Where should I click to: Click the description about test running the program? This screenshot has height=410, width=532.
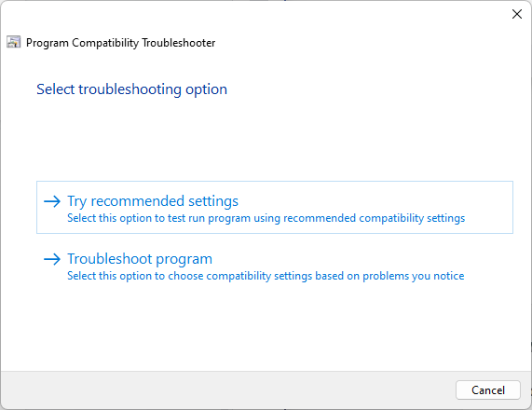point(266,218)
